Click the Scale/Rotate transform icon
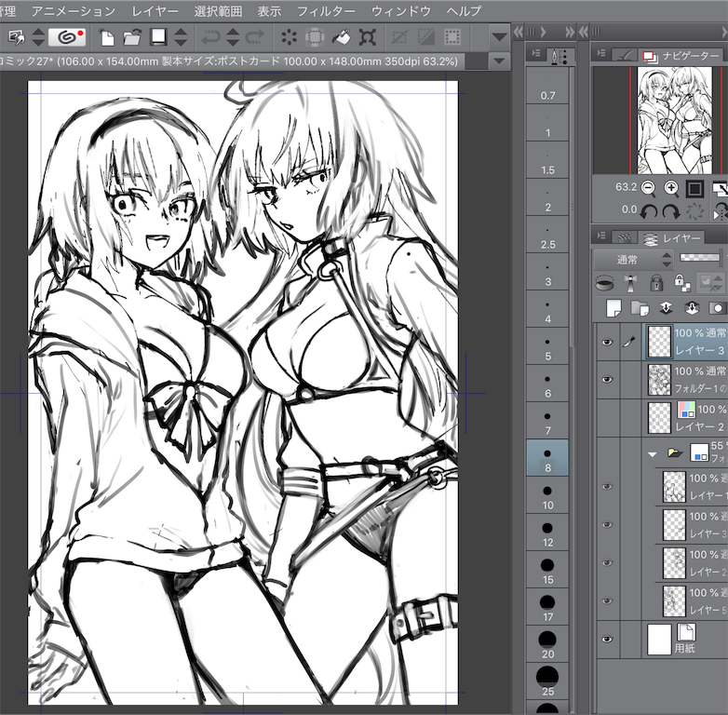Viewport: 728px width, 715px height. (x=367, y=37)
